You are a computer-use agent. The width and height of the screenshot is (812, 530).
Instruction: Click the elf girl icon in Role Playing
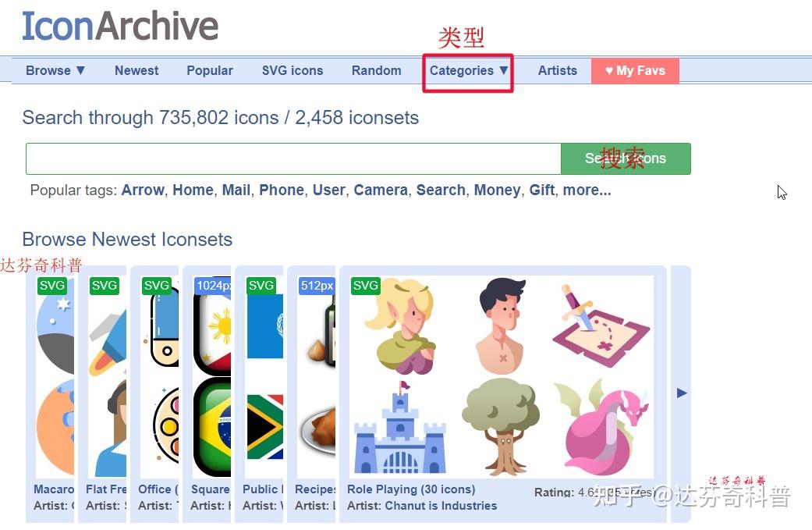400,326
